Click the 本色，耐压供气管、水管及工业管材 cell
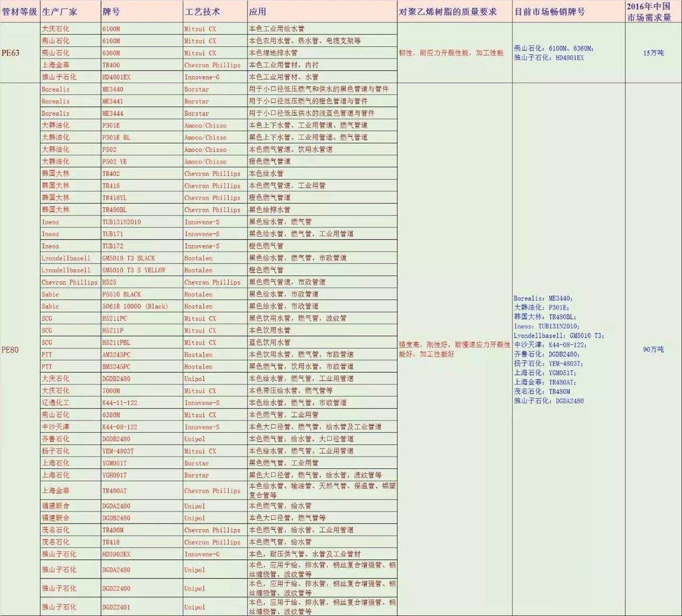Screen dimensions: 682x616 coord(322,554)
